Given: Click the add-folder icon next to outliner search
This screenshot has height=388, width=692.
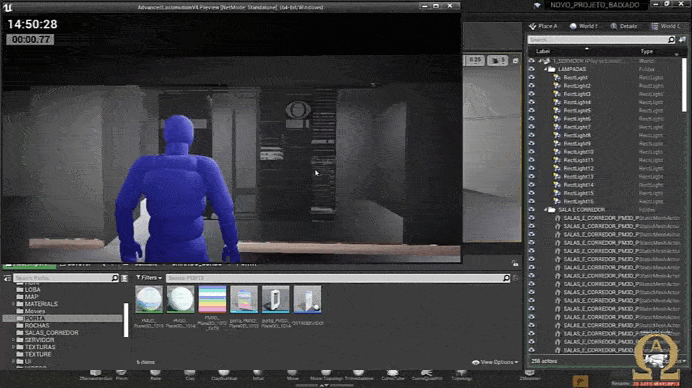Looking at the screenshot, I should click(x=682, y=40).
